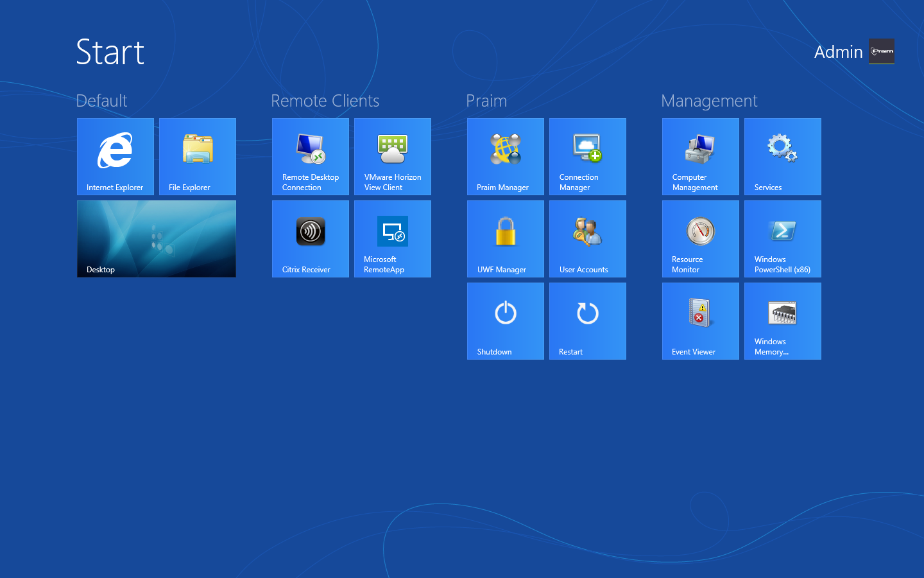Open the Desktop tile
This screenshot has height=578, width=924.
click(157, 239)
